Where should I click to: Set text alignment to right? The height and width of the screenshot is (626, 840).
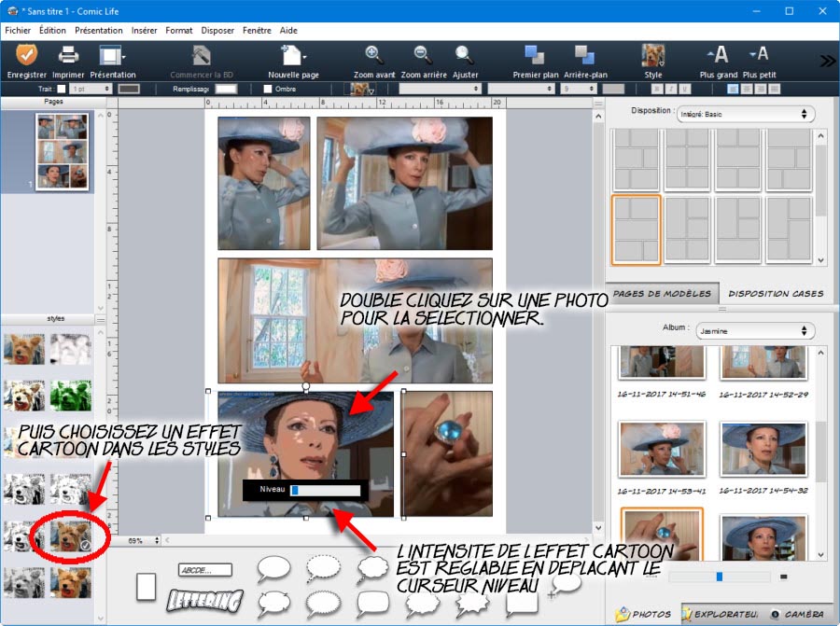coord(761,89)
